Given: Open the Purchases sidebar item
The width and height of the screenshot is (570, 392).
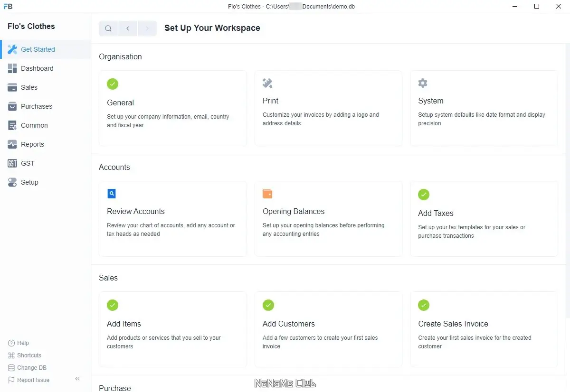Looking at the screenshot, I should click(x=37, y=106).
